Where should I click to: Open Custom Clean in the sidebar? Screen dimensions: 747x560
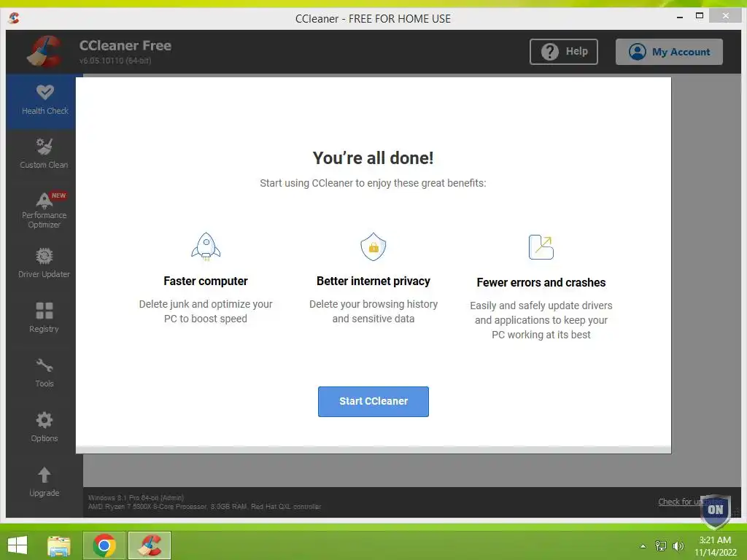[x=44, y=155]
